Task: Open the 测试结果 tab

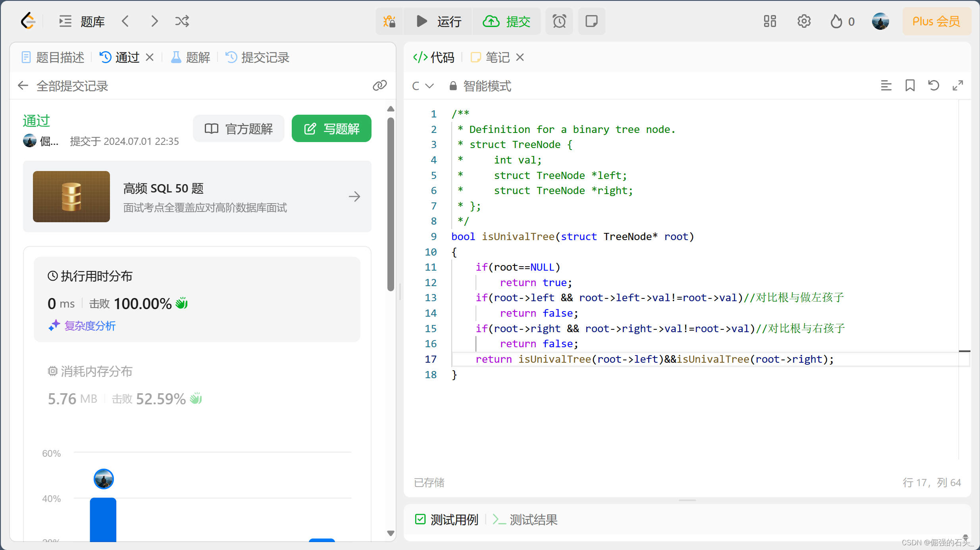Action: tap(525, 519)
